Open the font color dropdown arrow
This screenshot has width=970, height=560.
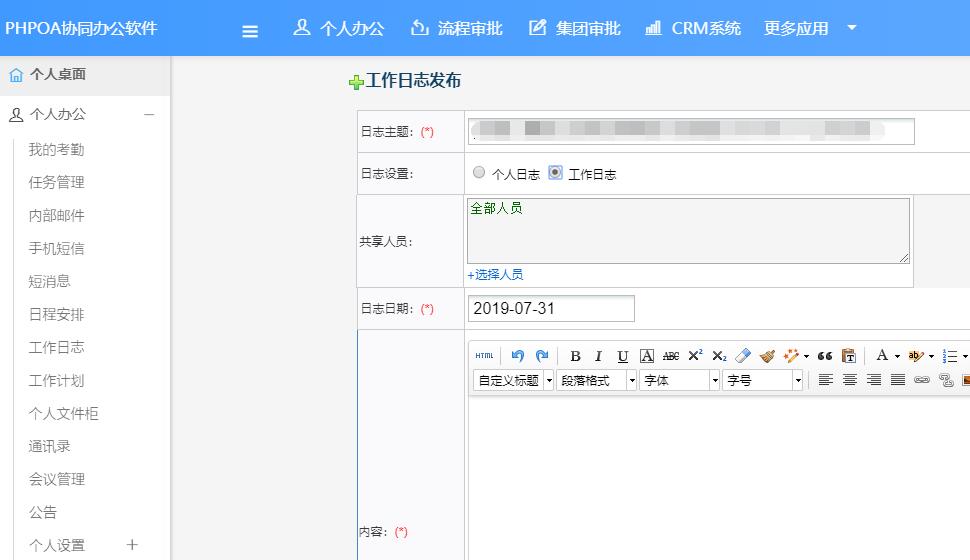tap(897, 356)
